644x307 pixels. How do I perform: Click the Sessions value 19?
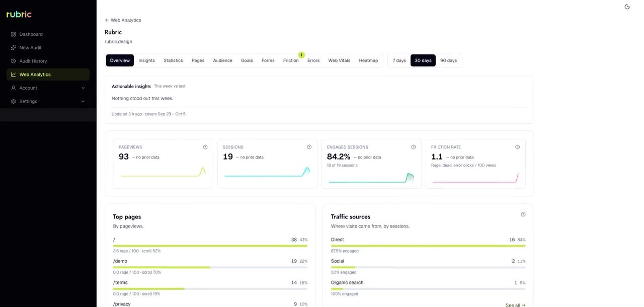pos(228,157)
